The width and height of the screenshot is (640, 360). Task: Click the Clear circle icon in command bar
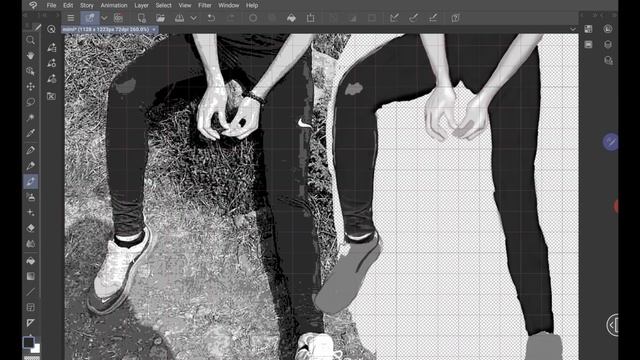[253, 18]
